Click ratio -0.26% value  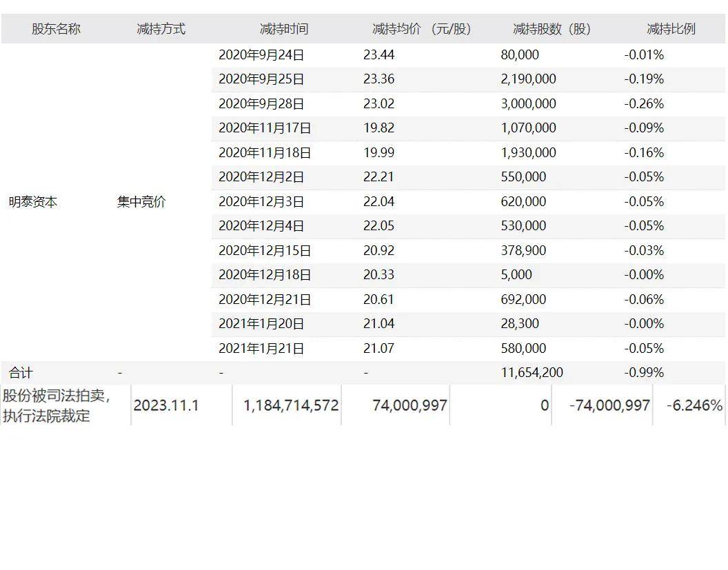tap(644, 103)
